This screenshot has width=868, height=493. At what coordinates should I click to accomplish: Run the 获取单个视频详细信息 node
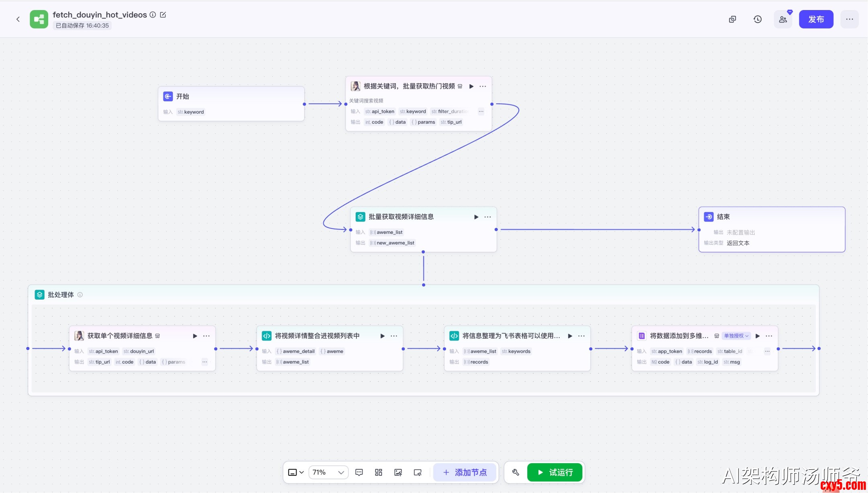pyautogui.click(x=195, y=336)
